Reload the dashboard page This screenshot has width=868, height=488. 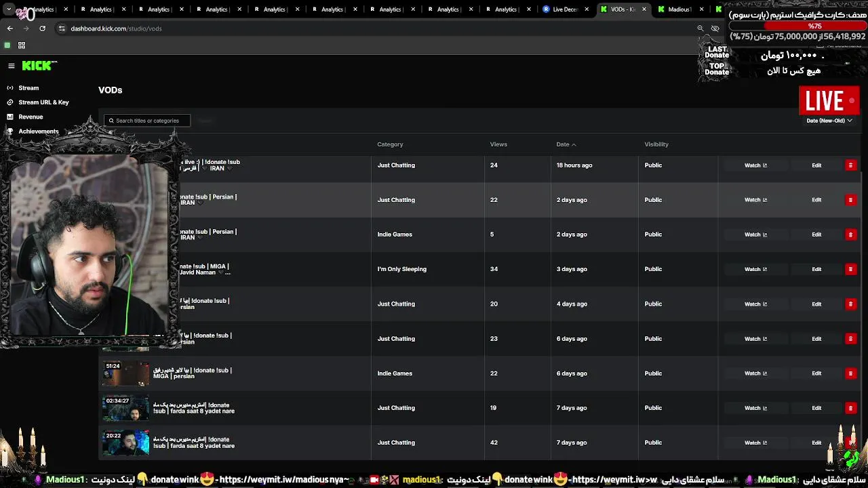[42, 28]
